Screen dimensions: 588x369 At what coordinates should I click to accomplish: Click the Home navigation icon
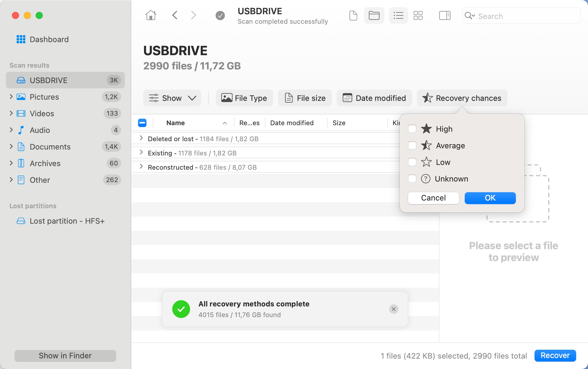click(151, 16)
